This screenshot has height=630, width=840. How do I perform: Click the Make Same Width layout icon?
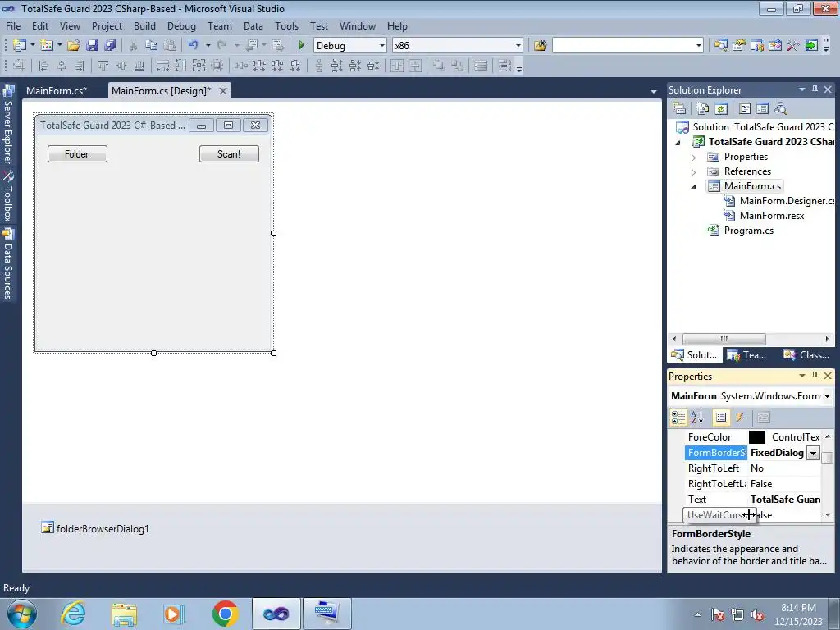(162, 66)
